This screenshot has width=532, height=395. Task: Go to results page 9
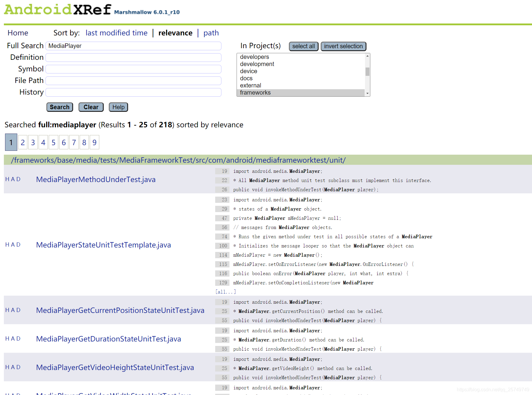point(95,142)
